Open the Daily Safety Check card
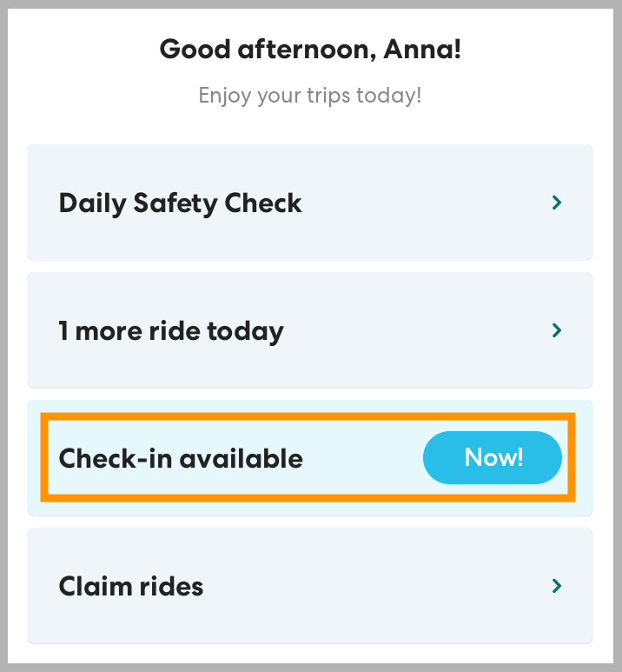The width and height of the screenshot is (622, 672). point(310,203)
